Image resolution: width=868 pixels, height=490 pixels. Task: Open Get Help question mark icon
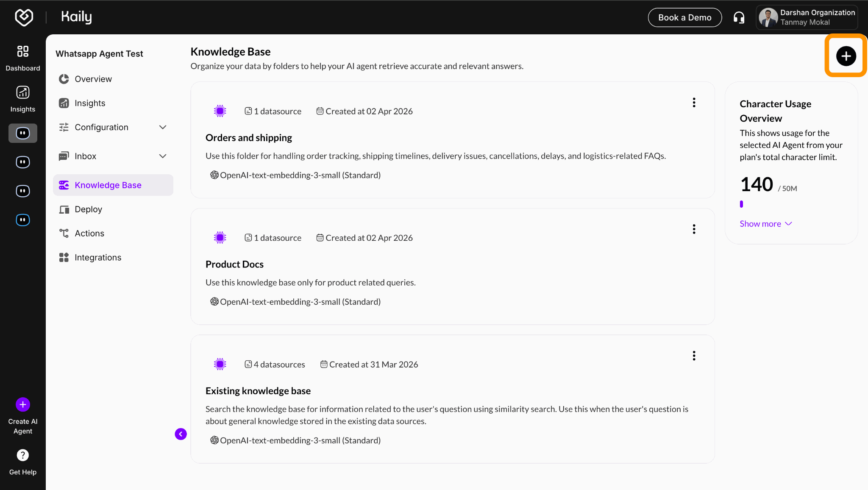(x=23, y=455)
